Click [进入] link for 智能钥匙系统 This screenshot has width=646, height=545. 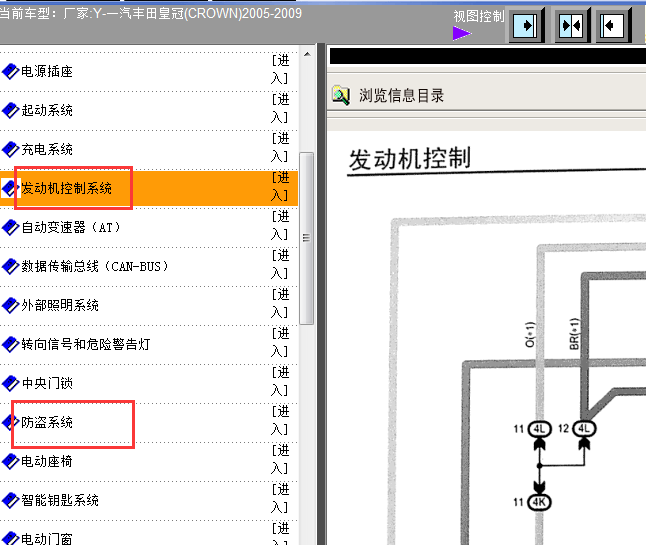pyautogui.click(x=280, y=498)
